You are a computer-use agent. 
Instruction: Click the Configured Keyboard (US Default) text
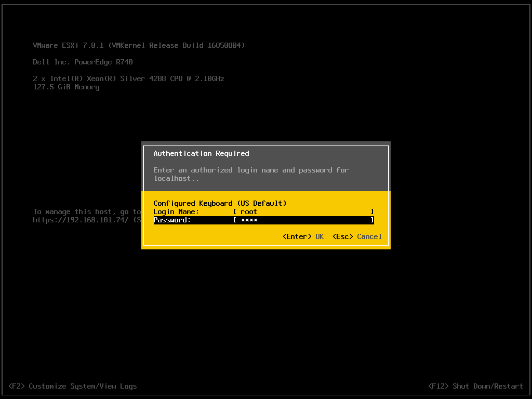220,203
